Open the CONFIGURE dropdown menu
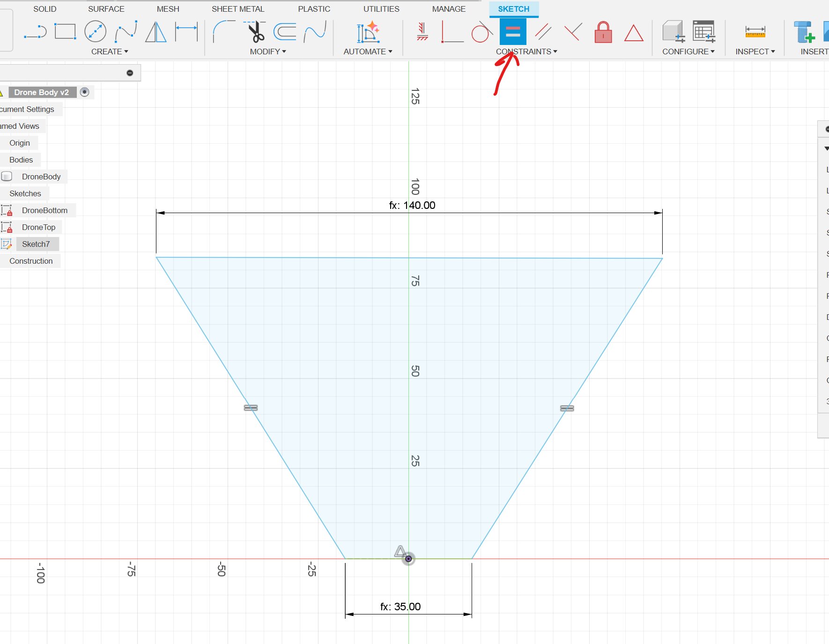 click(688, 52)
